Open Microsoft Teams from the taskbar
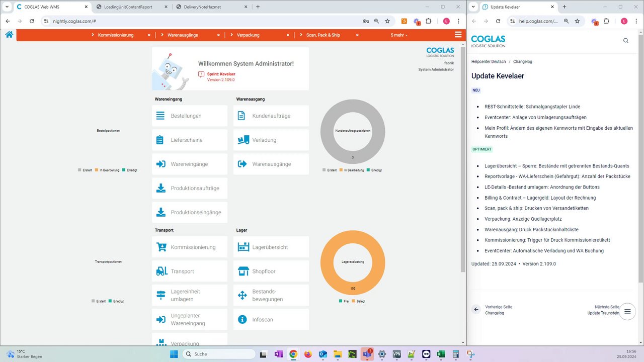644x362 pixels. [x=367, y=354]
